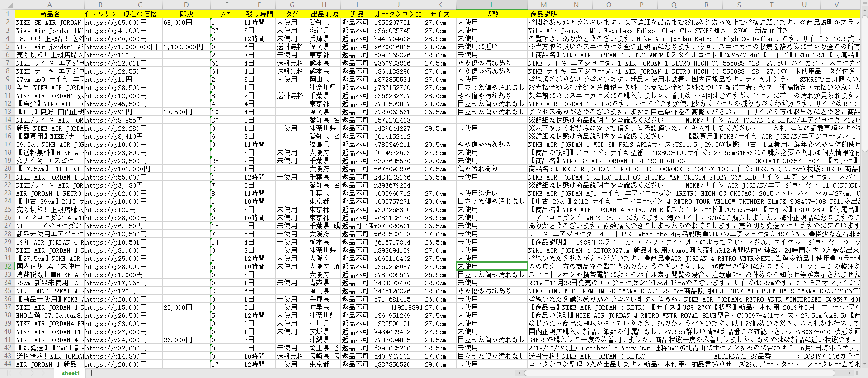Select the 沖縄県 region cell
Image resolution: width=868 pixels, height=378 pixels.
click(x=324, y=340)
